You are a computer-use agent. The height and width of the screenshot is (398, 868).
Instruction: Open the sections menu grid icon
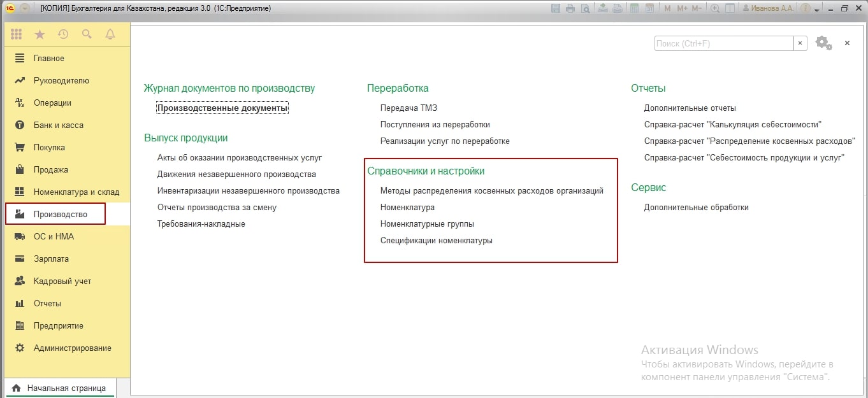[17, 34]
